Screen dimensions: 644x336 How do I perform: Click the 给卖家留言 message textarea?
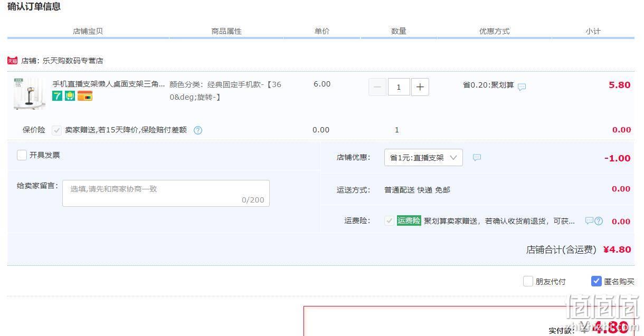[x=166, y=193]
